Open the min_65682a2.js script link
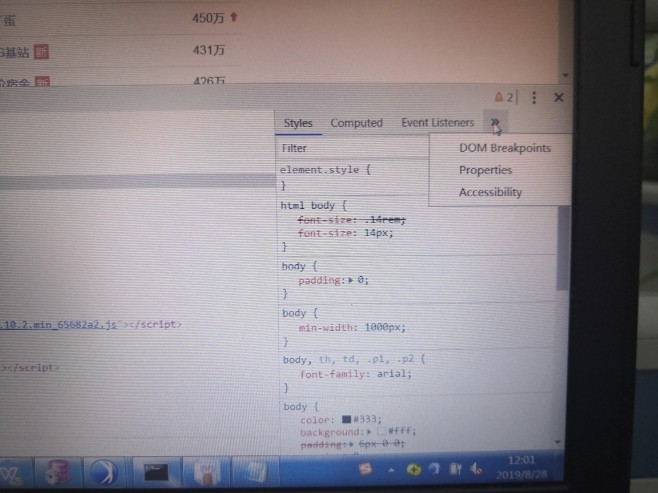Image resolution: width=658 pixels, height=493 pixels. pyautogui.click(x=59, y=324)
